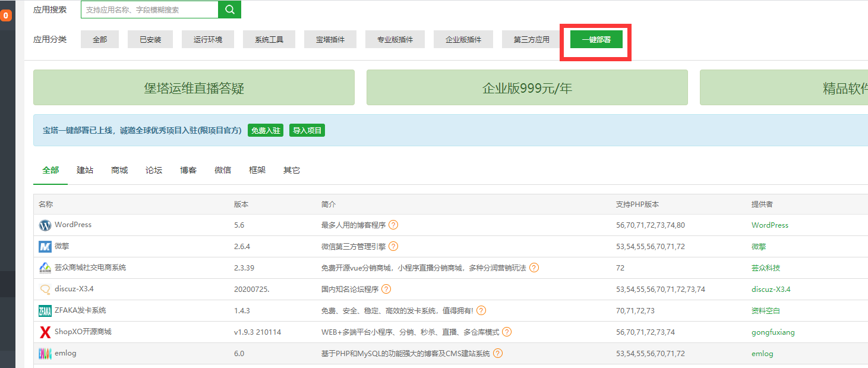Focus the 应用搜索 search input field
The width and height of the screenshot is (868, 368).
click(150, 10)
